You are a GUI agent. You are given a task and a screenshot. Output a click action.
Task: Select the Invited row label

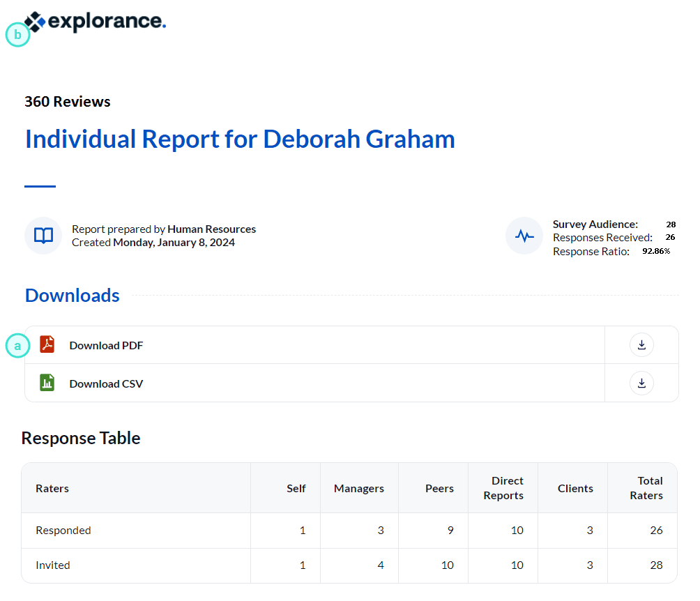coord(53,565)
